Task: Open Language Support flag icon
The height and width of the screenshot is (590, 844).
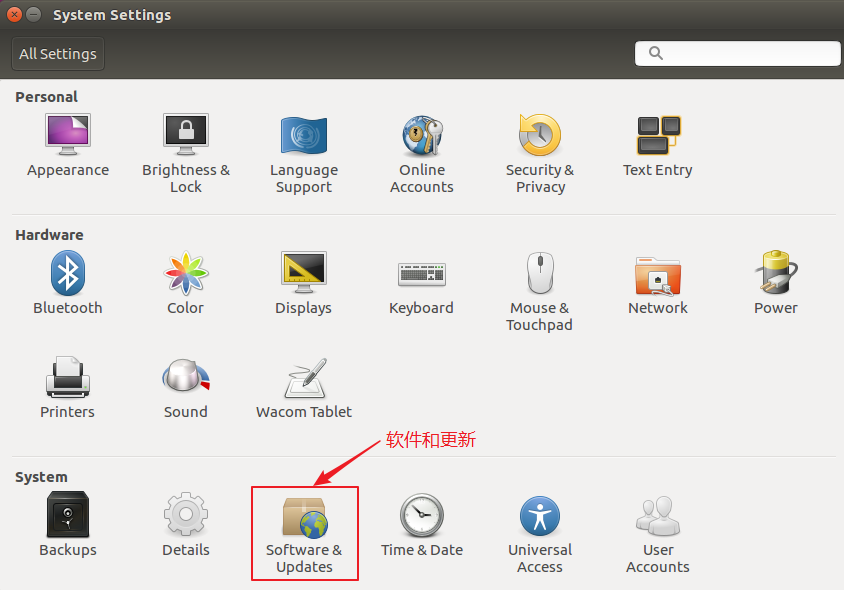Action: (x=304, y=135)
